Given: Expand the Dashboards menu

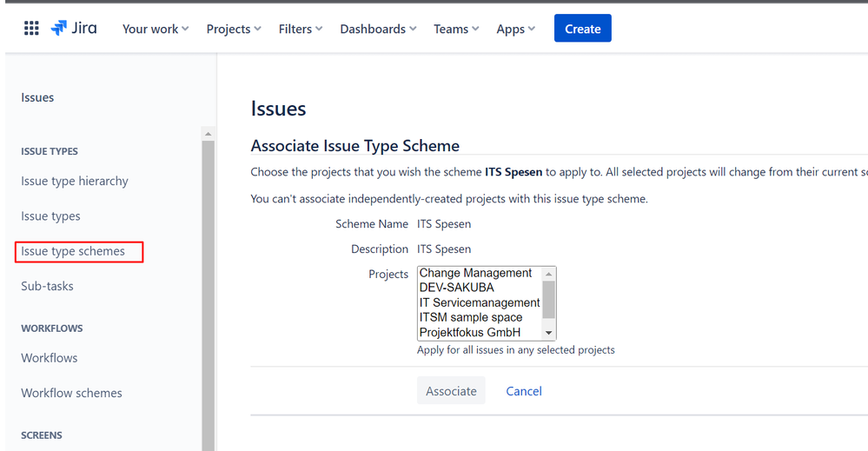Looking at the screenshot, I should 378,29.
